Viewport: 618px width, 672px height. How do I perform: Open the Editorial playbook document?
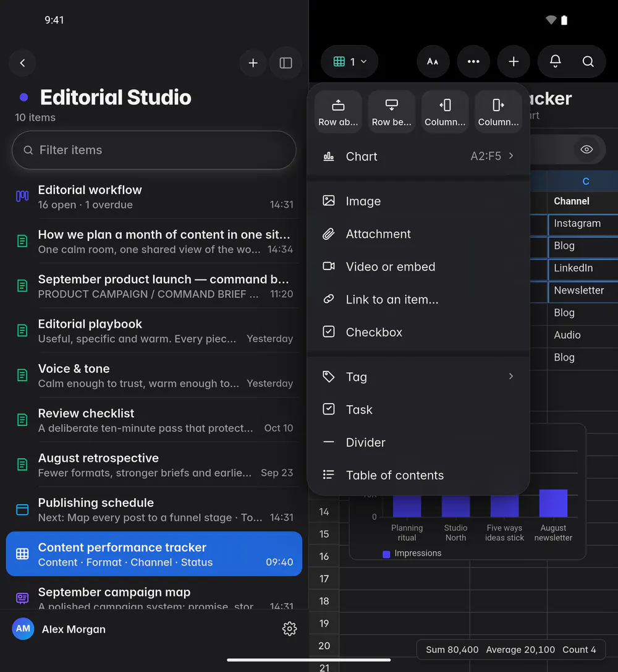tap(154, 331)
